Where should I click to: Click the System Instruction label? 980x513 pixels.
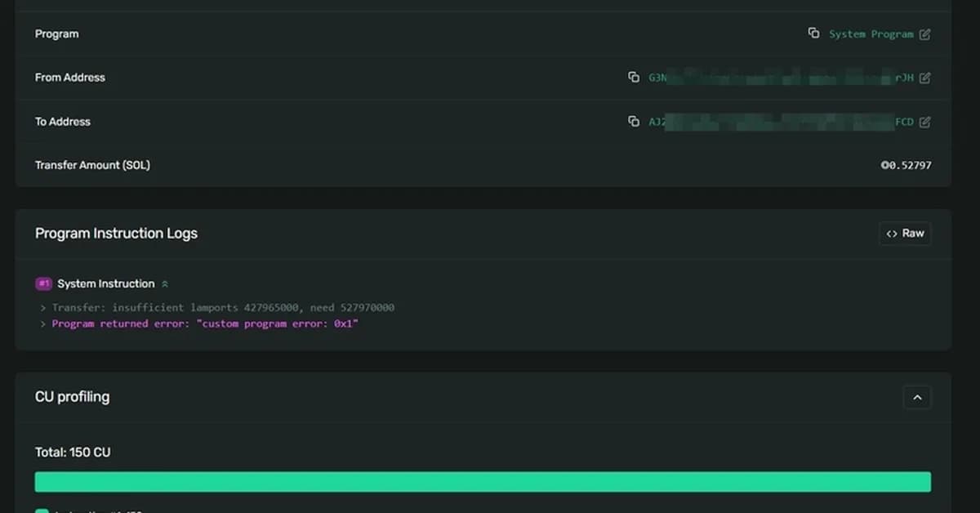point(106,283)
